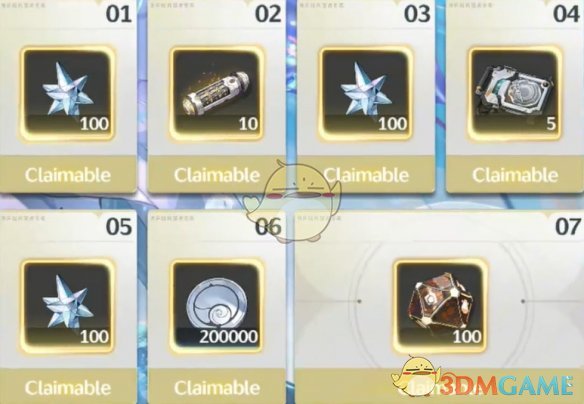Click the 200000 quantity on Day 06

click(x=229, y=337)
